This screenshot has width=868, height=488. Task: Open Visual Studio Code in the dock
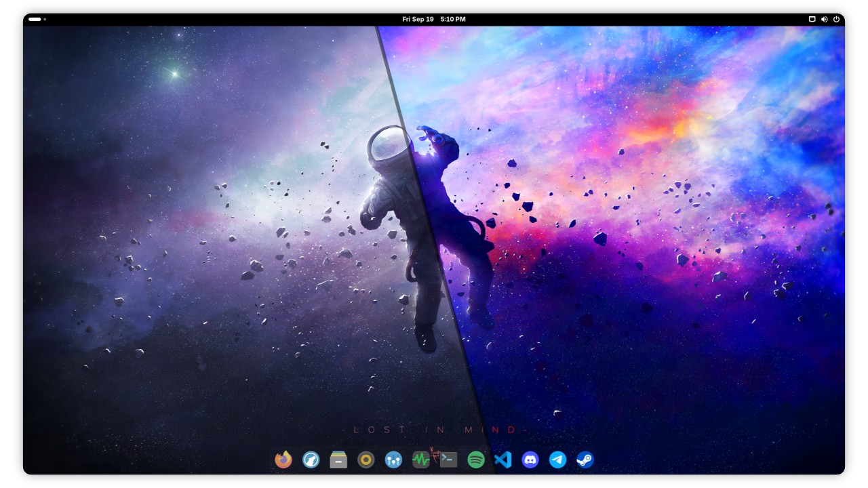[502, 460]
